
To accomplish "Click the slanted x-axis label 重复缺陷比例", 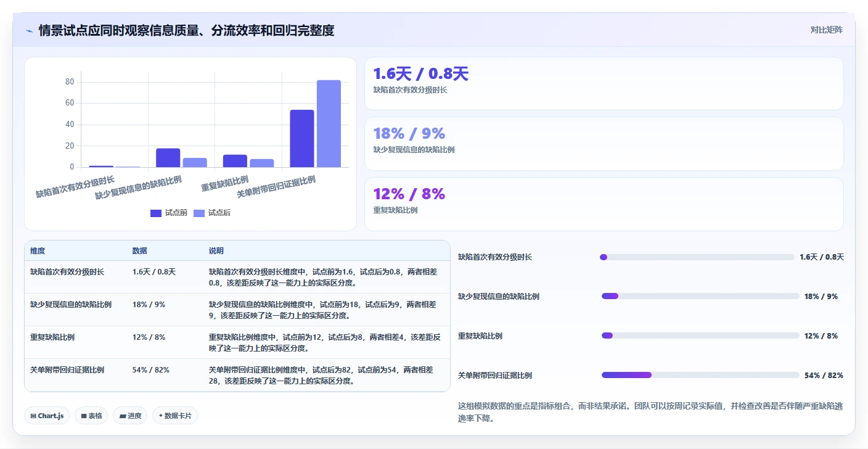I will (225, 183).
